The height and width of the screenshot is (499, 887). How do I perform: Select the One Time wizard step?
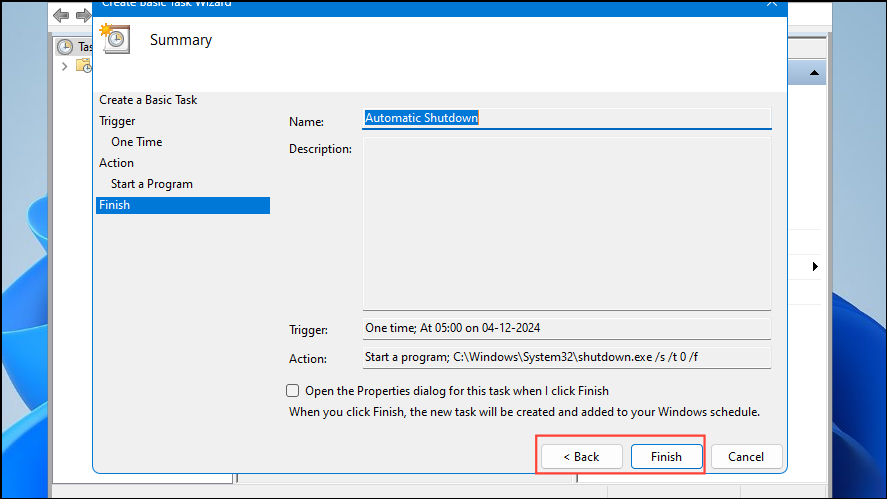(136, 142)
